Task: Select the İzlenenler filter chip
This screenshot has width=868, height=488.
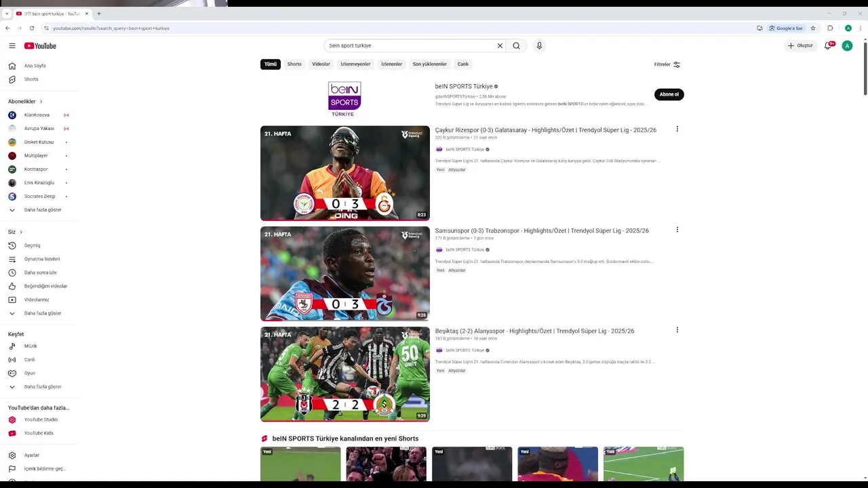Action: (x=391, y=64)
